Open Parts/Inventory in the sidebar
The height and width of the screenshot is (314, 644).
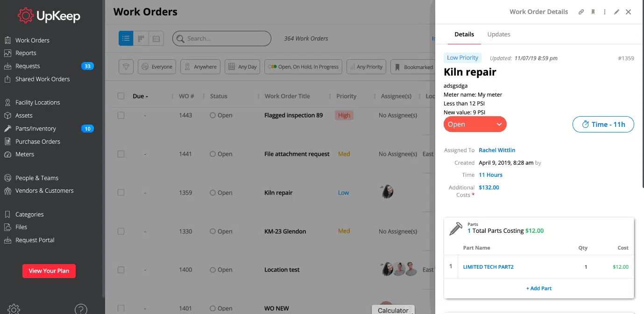(x=35, y=128)
